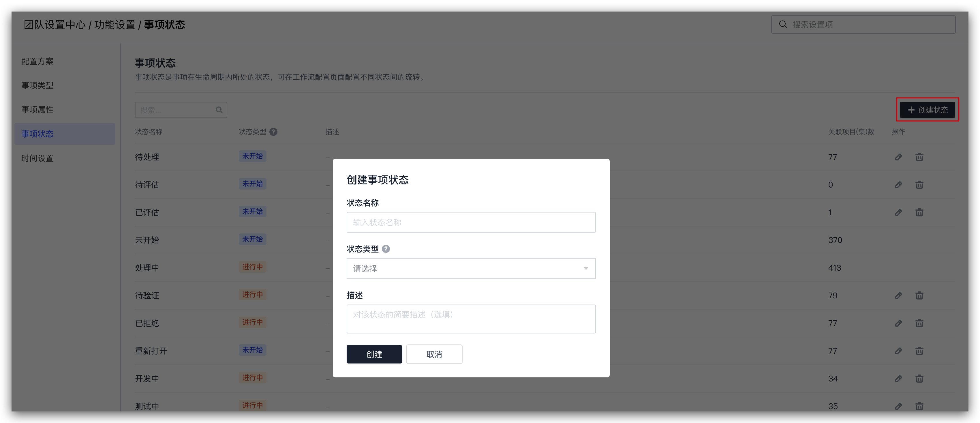This screenshot has height=423, width=980.
Task: Click 进行中 tag in 处理中 row
Action: click(253, 267)
